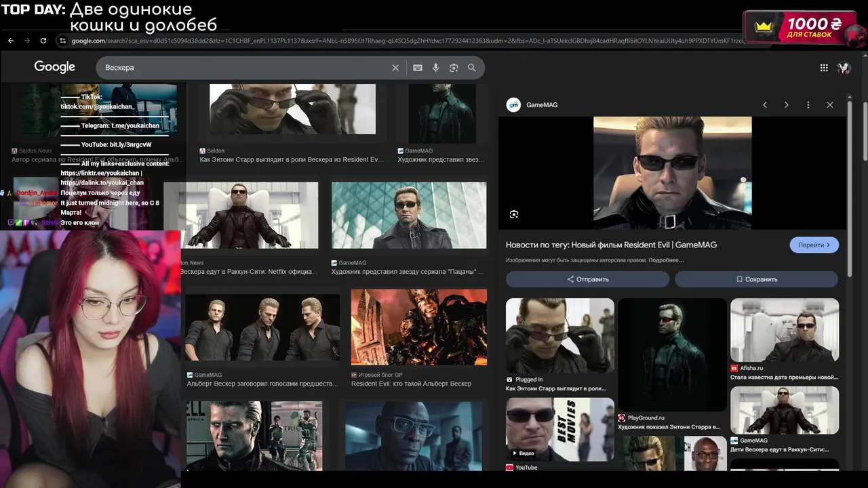Open the Google account avatar

844,68
